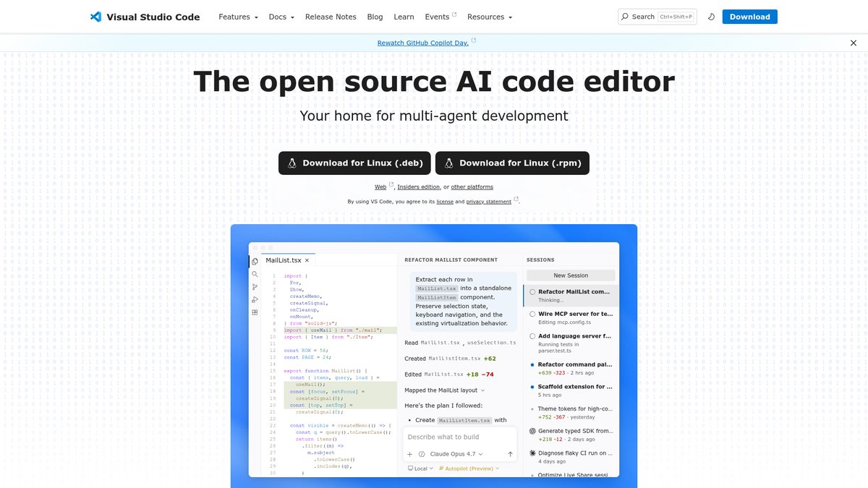Click the blue Download button in header

point(750,17)
